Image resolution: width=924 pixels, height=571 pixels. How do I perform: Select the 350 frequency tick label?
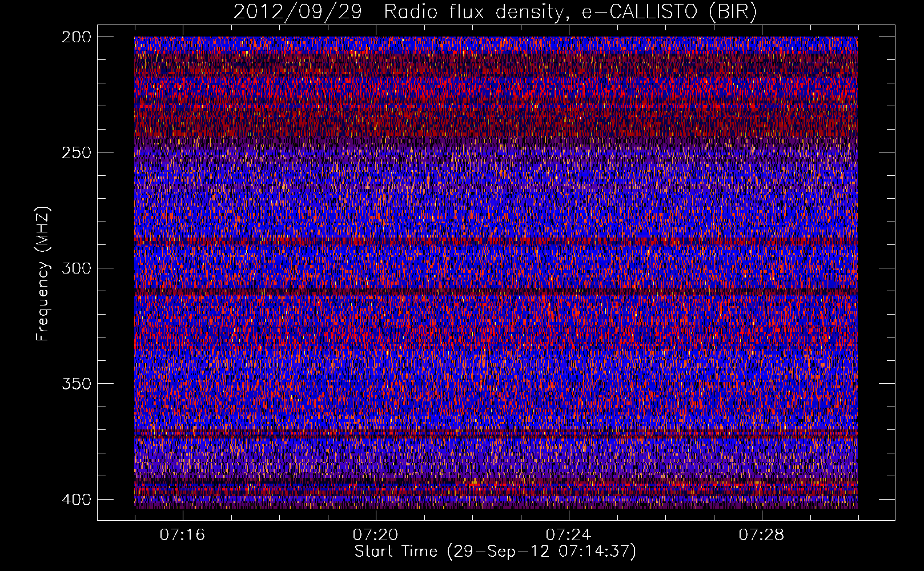(76, 384)
